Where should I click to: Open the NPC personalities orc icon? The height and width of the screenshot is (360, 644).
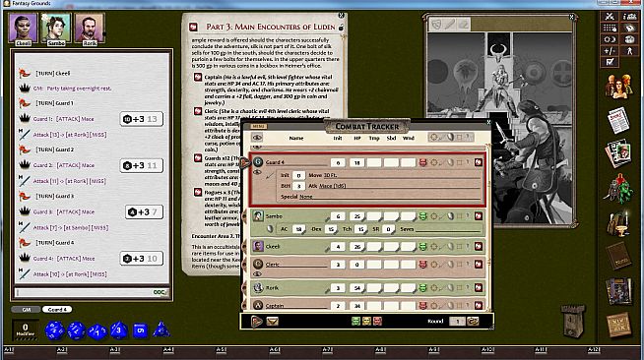(618, 189)
